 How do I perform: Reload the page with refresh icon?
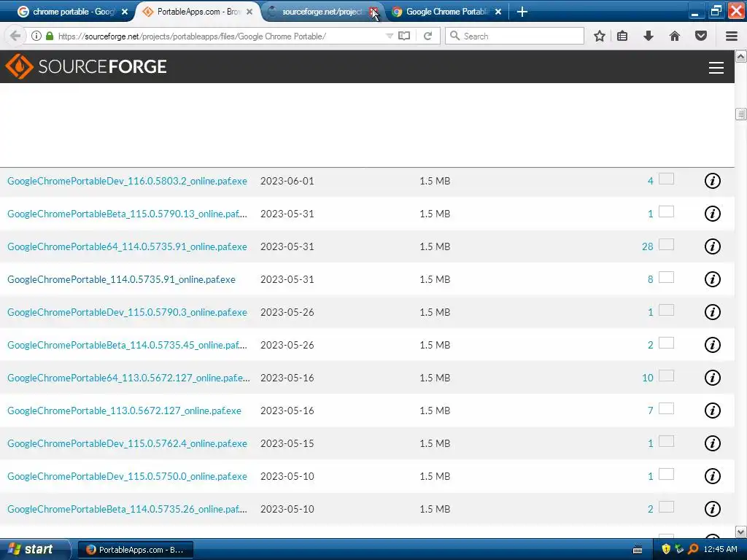click(427, 36)
